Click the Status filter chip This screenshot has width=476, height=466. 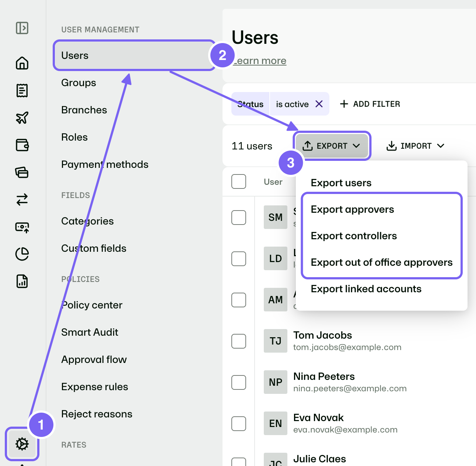pos(251,104)
